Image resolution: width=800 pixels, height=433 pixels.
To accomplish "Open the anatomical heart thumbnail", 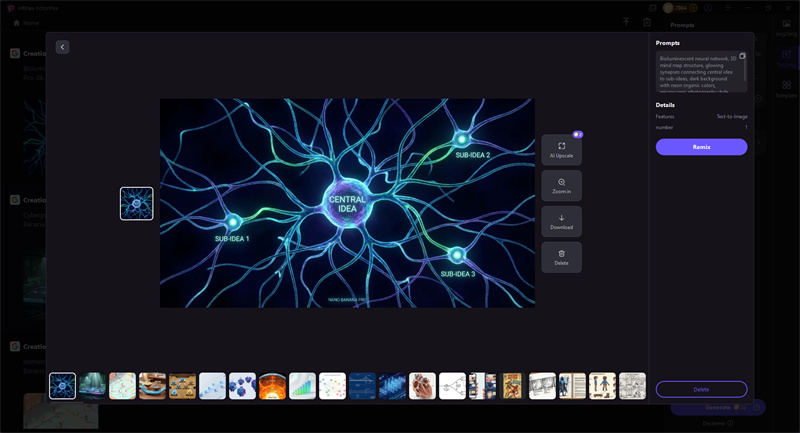I will pos(422,386).
